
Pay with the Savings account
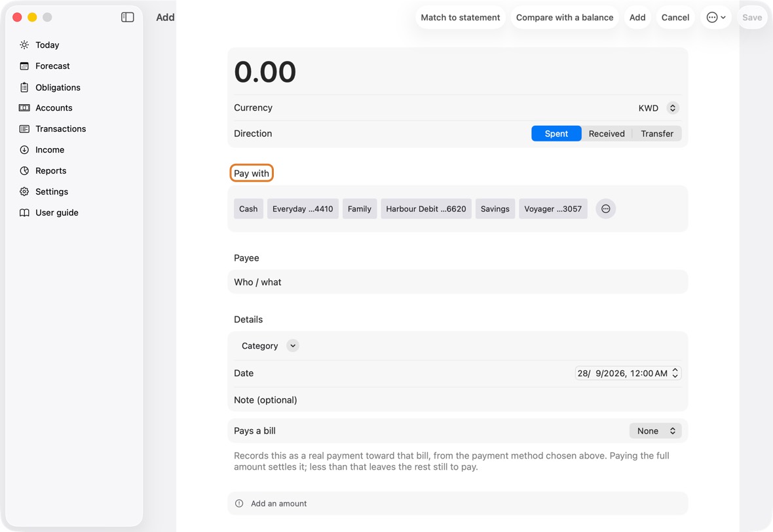tap(495, 208)
